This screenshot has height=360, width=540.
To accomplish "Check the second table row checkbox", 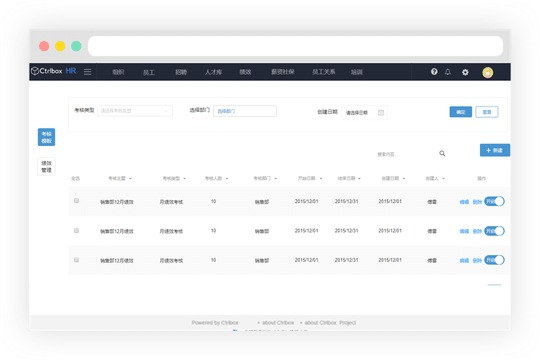I will pos(76,230).
